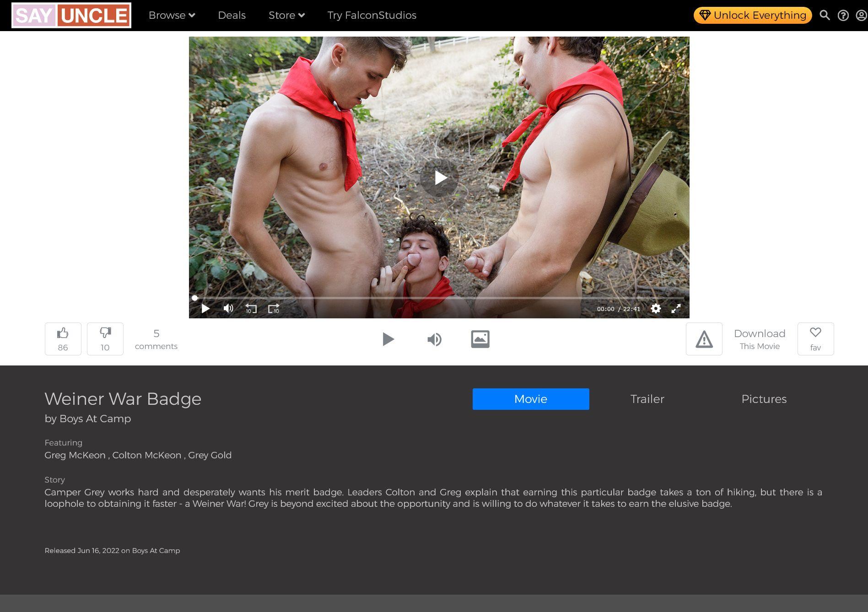Expand the Browse dropdown menu
The image size is (868, 612).
tap(172, 16)
